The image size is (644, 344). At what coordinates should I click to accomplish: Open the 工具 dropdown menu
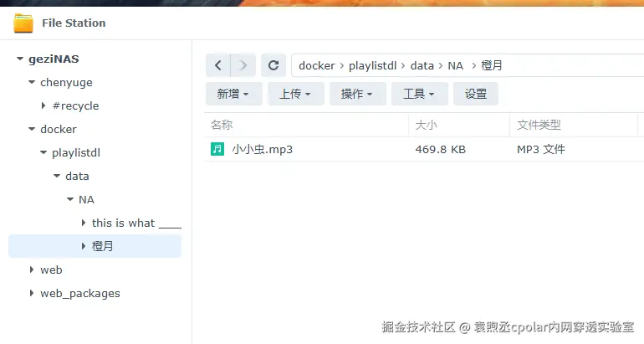click(419, 94)
